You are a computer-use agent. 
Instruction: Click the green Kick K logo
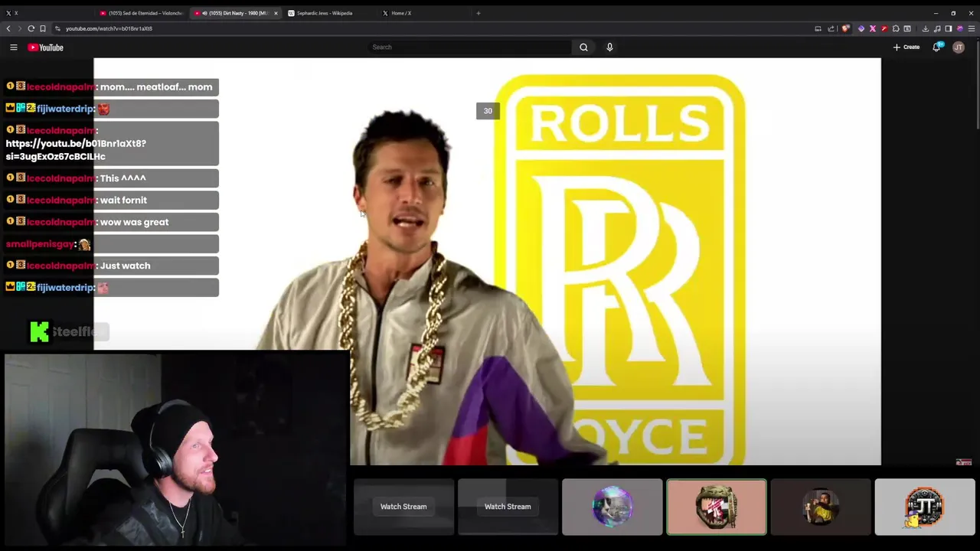[39, 331]
